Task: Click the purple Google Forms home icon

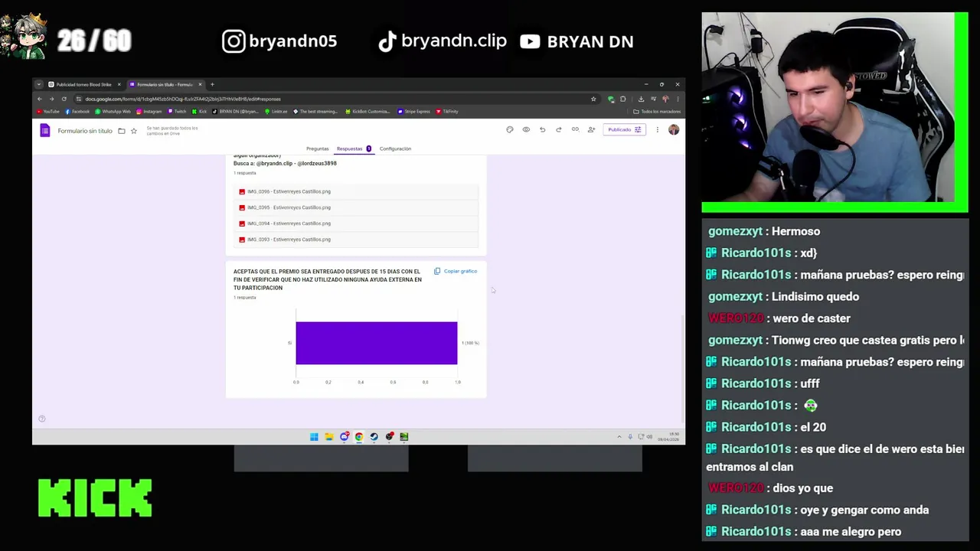Action: click(x=45, y=131)
